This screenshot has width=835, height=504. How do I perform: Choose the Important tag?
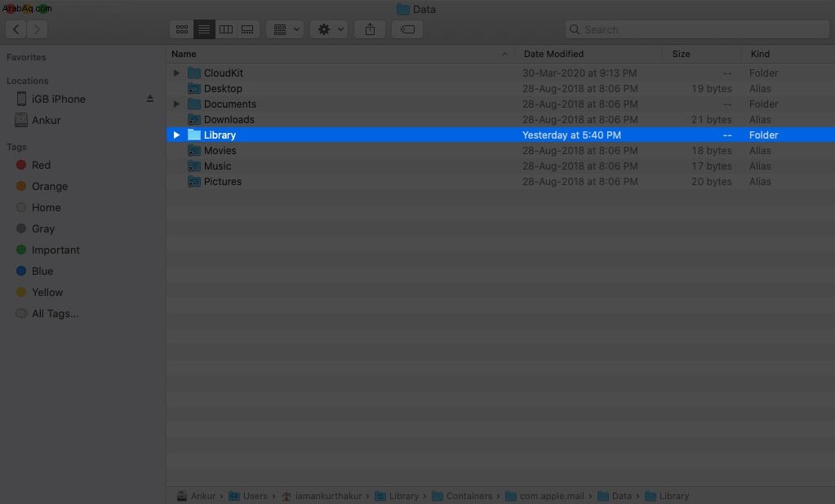56,250
